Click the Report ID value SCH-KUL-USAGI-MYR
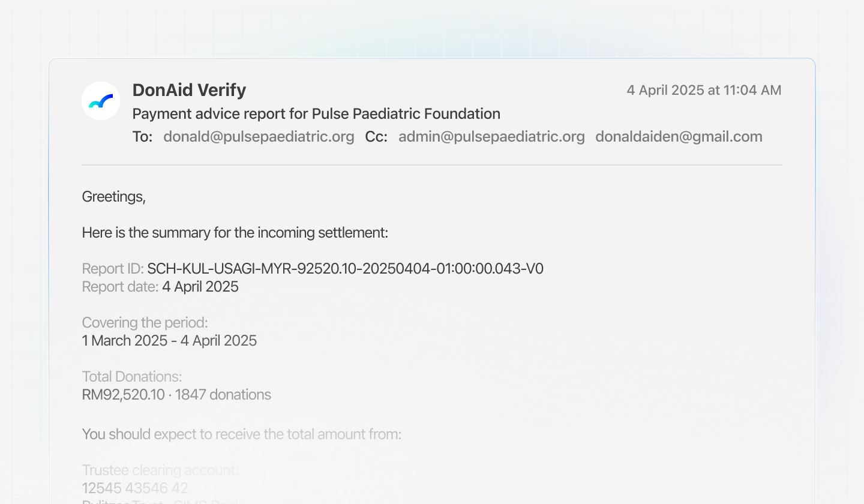 pyautogui.click(x=345, y=269)
